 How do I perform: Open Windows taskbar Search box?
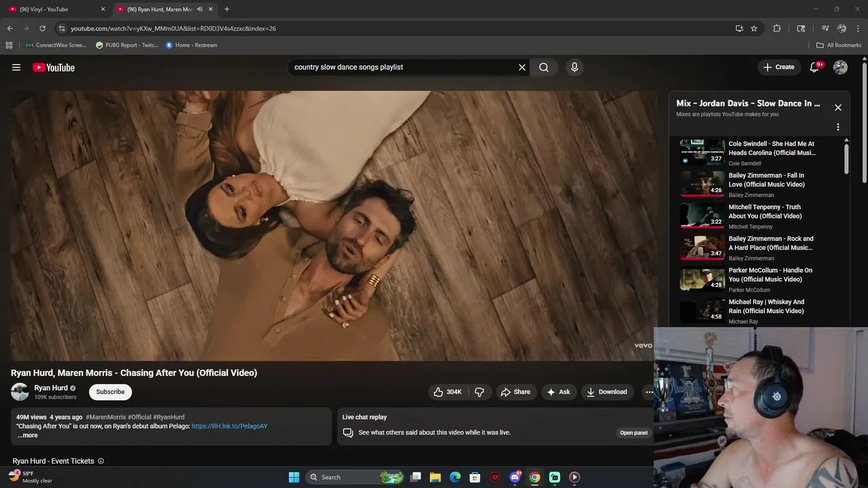[x=356, y=477]
